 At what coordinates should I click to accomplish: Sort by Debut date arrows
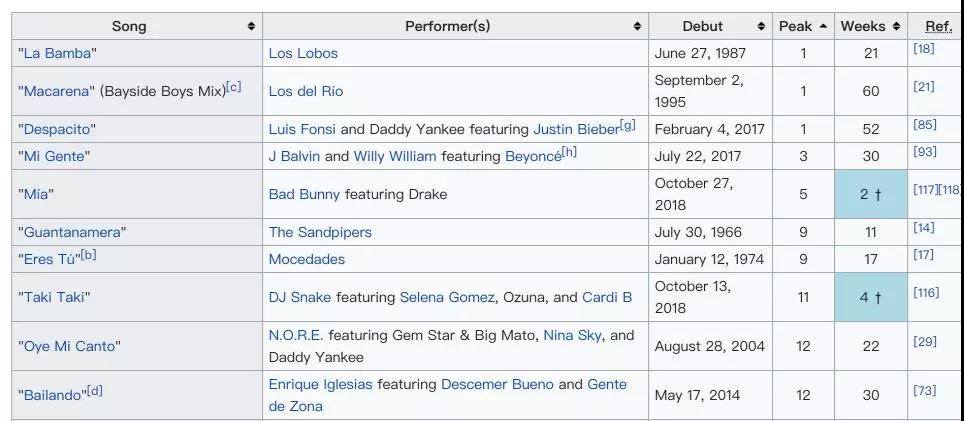[761, 27]
